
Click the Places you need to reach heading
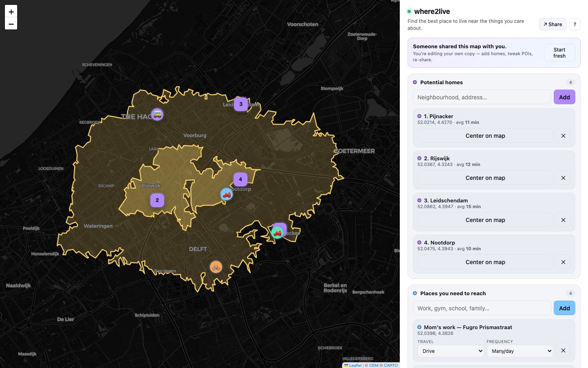click(x=453, y=293)
